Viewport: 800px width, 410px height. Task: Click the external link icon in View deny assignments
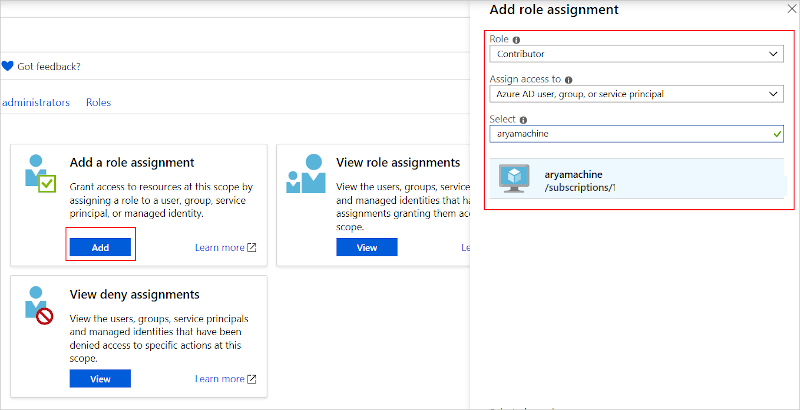click(x=252, y=379)
